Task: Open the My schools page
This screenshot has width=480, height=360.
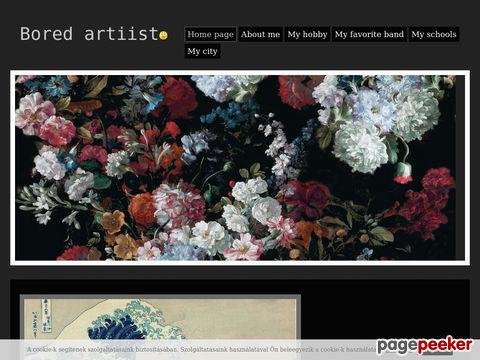Action: (434, 34)
